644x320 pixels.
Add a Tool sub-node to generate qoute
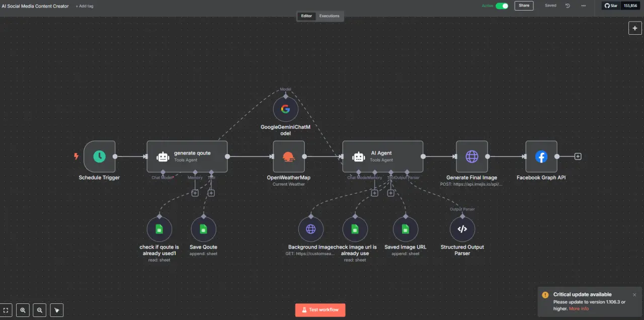[211, 193]
